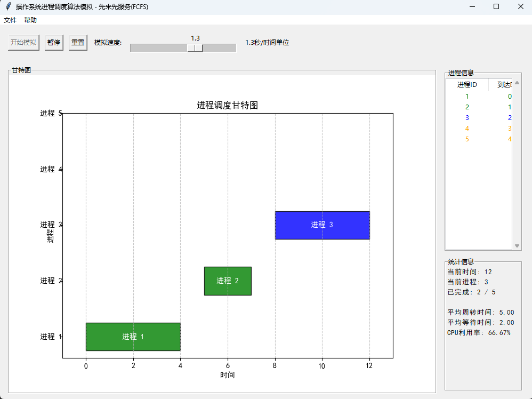Click the process table scroll-up arrow
Screen dimensions: 532x399
[x=517, y=83]
